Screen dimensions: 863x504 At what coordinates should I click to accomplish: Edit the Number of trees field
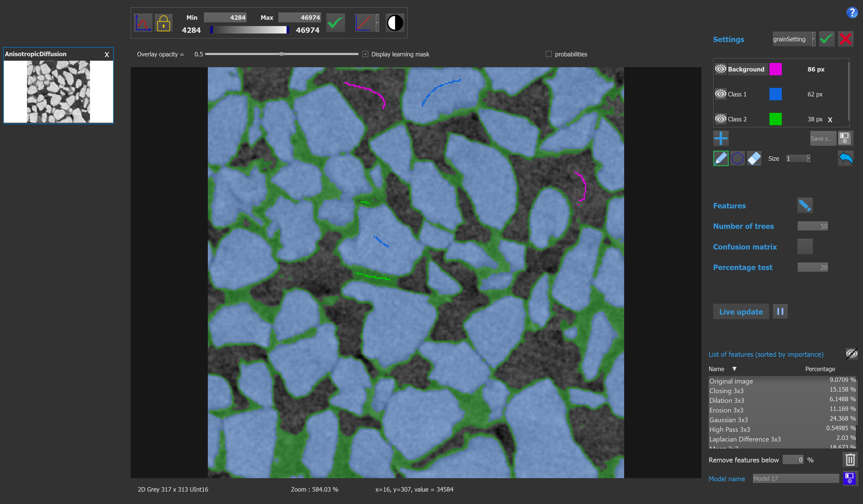pyautogui.click(x=813, y=226)
